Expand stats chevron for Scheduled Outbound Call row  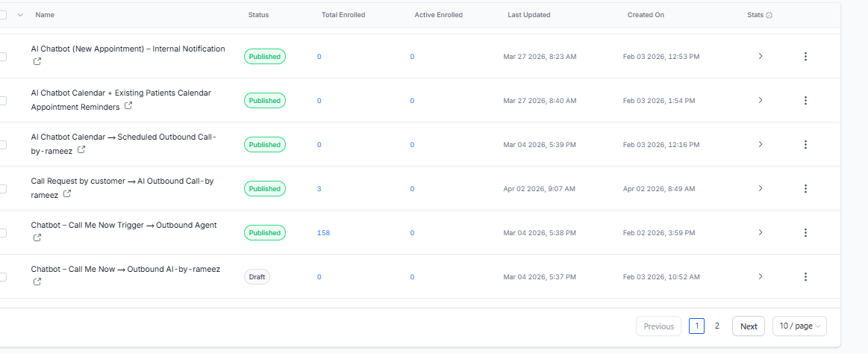click(761, 144)
